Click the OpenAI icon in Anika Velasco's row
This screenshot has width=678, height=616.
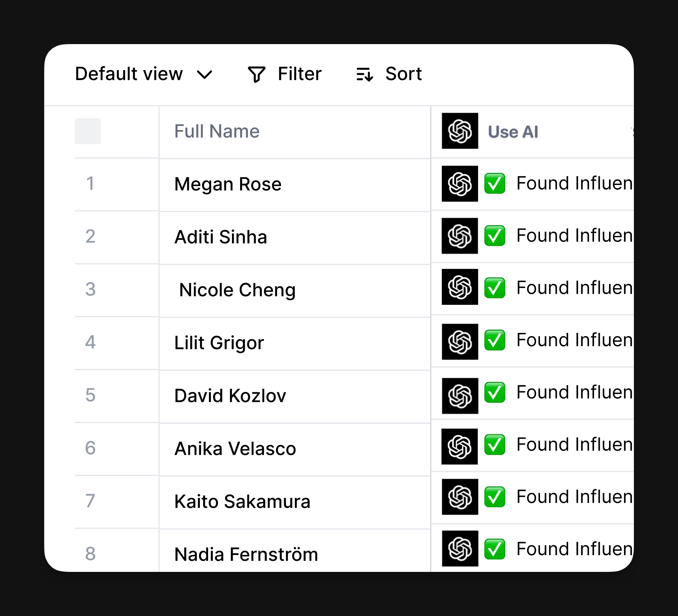tap(460, 446)
